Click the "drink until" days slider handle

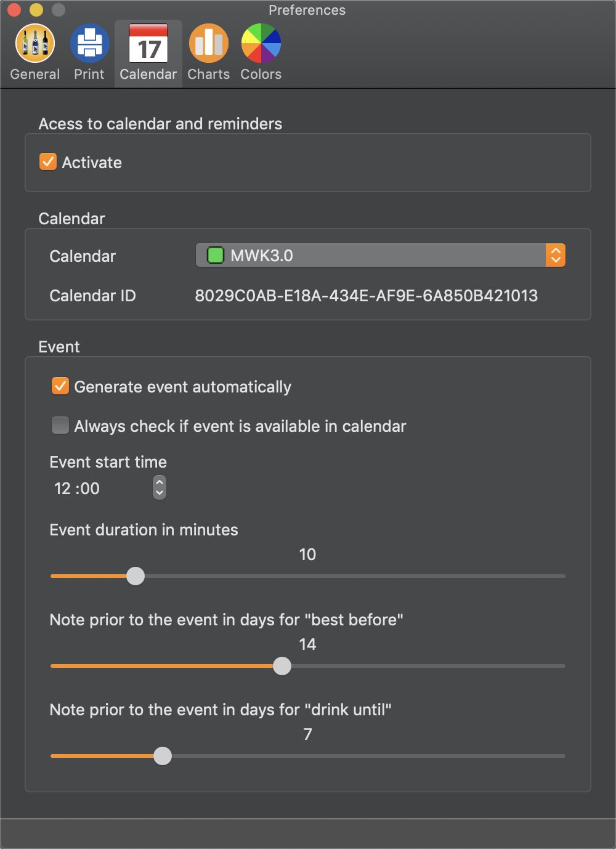tap(163, 756)
